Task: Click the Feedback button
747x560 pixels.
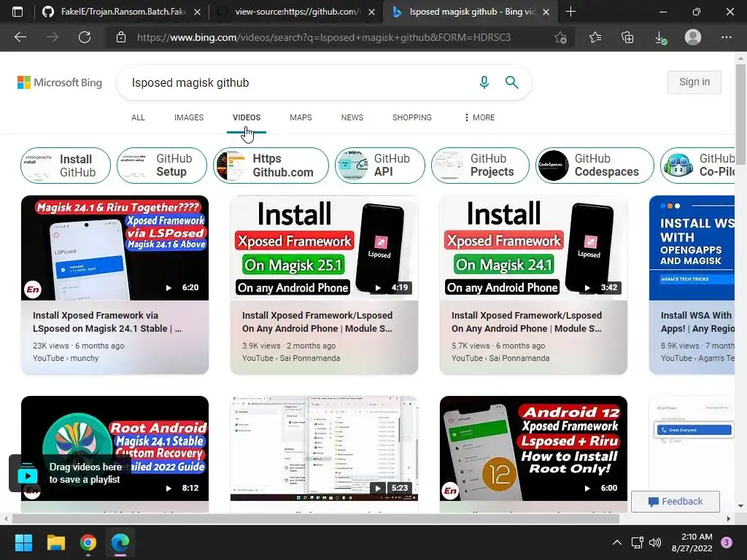Action: coord(675,502)
